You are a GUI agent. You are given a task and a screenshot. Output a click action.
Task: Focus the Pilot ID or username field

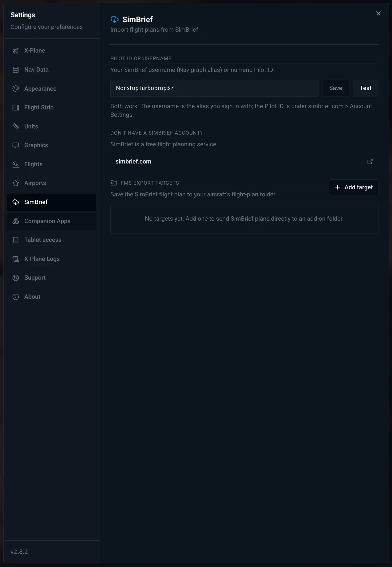214,88
